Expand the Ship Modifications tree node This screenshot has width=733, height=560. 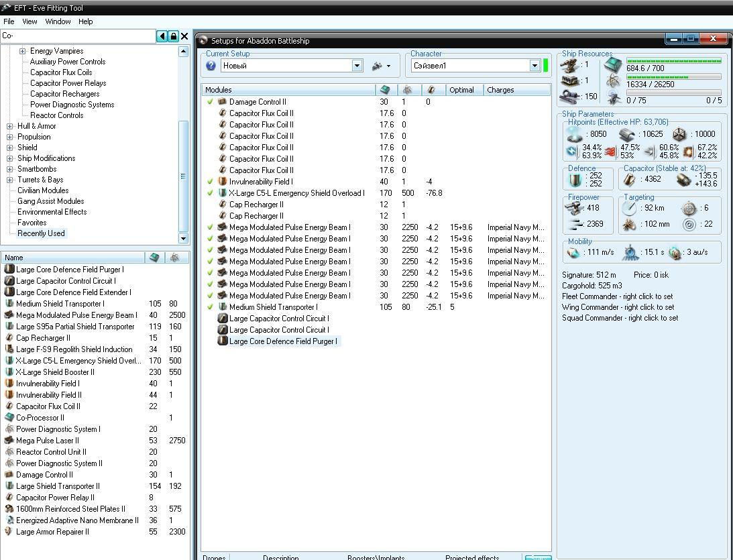click(10, 158)
